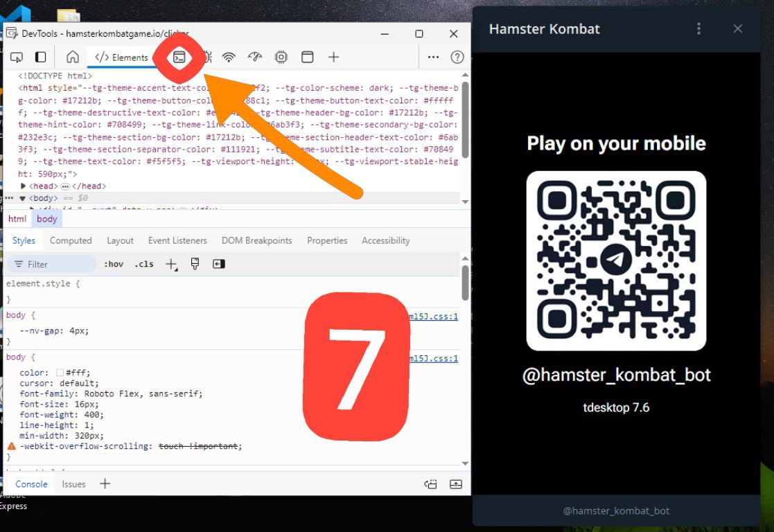Click the plus icon for more tools
Viewport: 774px width, 532px height.
[x=334, y=57]
